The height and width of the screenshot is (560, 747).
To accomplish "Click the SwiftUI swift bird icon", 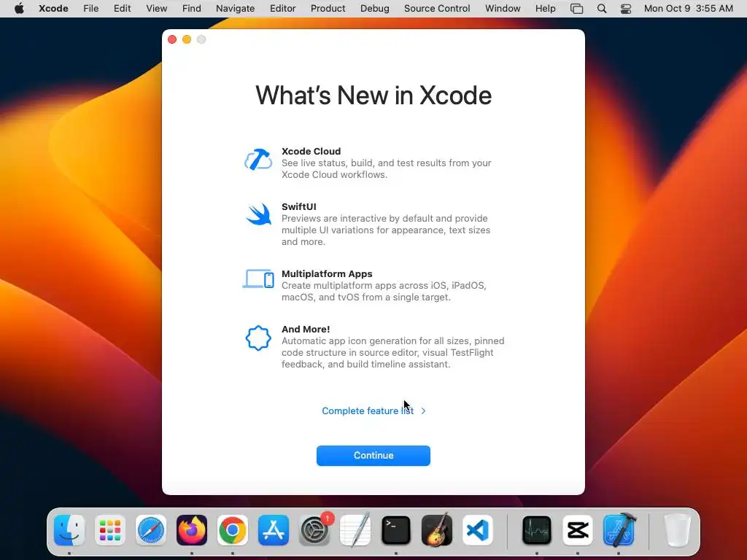I will (259, 215).
